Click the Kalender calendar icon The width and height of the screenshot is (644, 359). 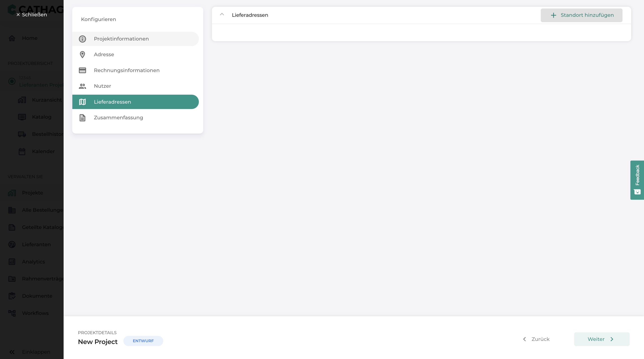click(22, 151)
